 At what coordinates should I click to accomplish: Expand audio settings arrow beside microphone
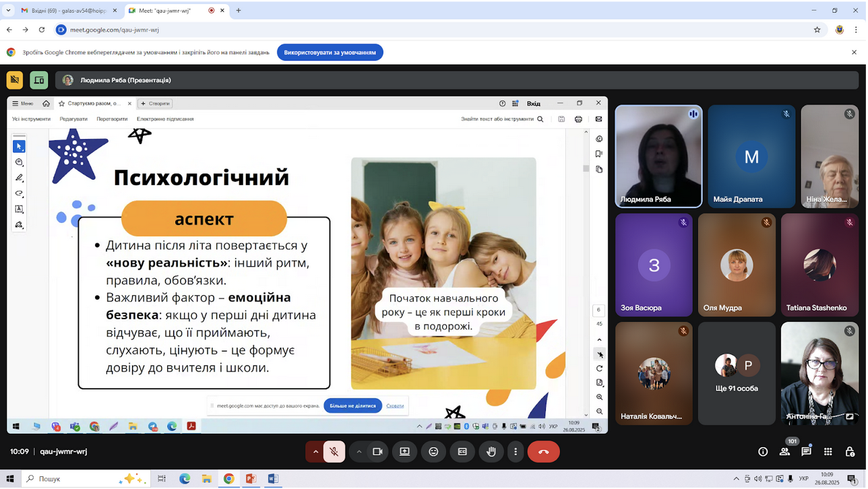click(315, 453)
